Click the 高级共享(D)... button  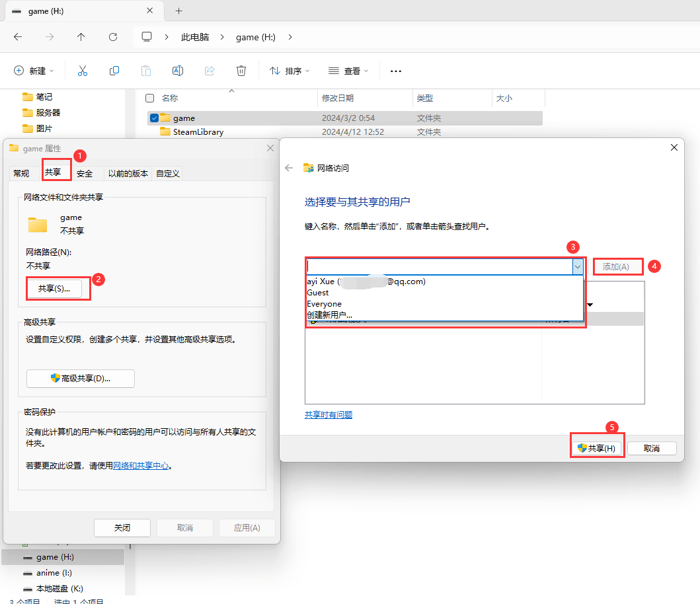pos(81,378)
